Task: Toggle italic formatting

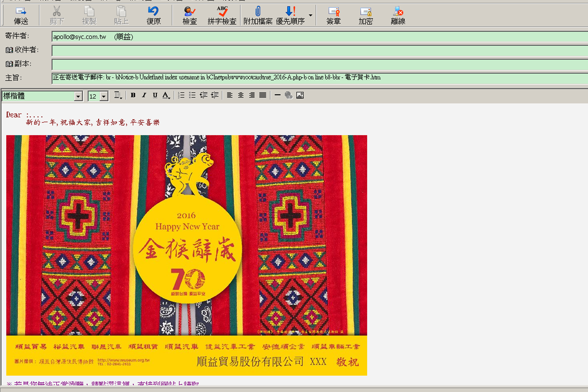Action: point(144,95)
